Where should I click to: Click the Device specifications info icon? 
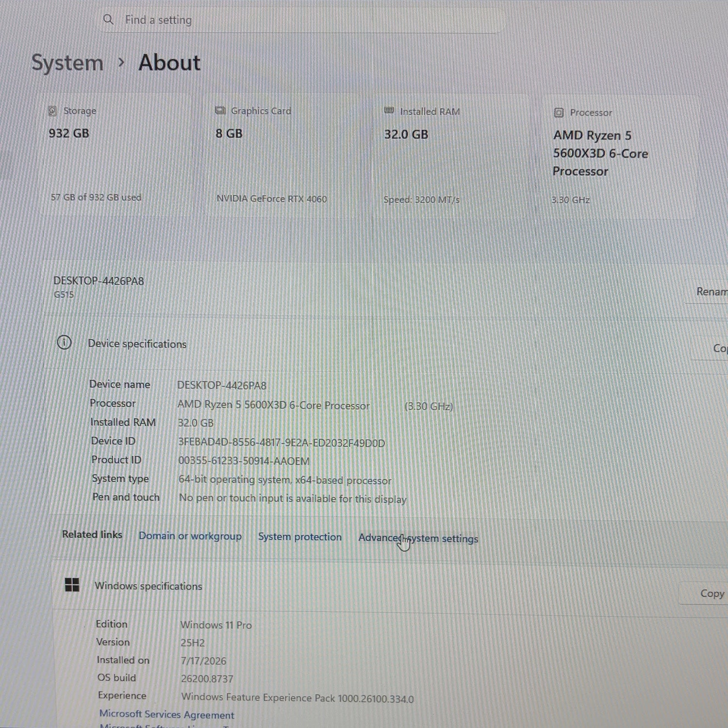(64, 343)
